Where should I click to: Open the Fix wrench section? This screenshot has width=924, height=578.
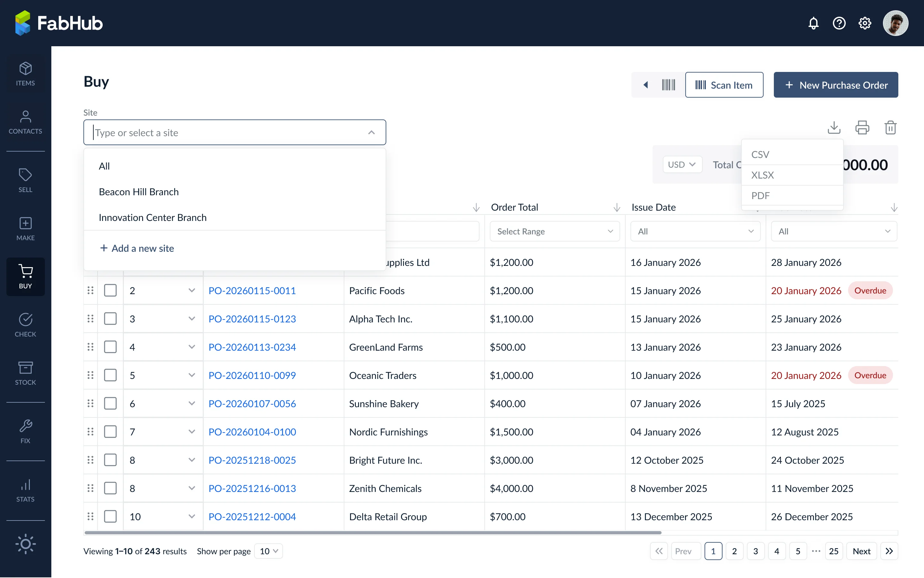tap(25, 432)
